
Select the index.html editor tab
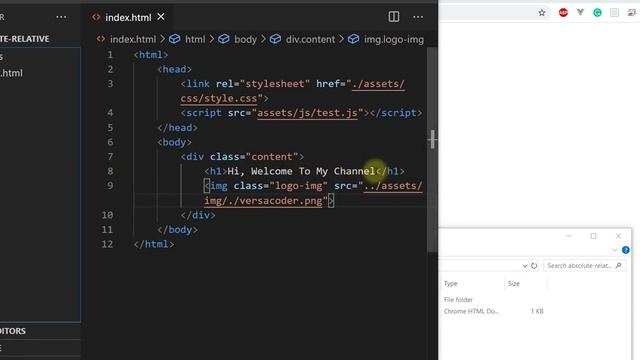pyautogui.click(x=128, y=17)
